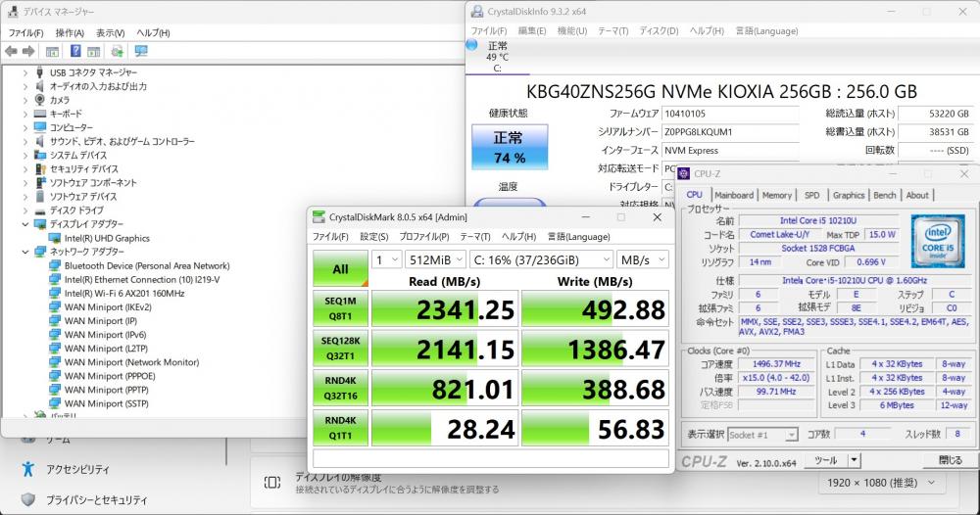Image resolution: width=980 pixels, height=515 pixels.
Task: Collapse the ディスプレイ アダプター node
Action: pyautogui.click(x=25, y=224)
